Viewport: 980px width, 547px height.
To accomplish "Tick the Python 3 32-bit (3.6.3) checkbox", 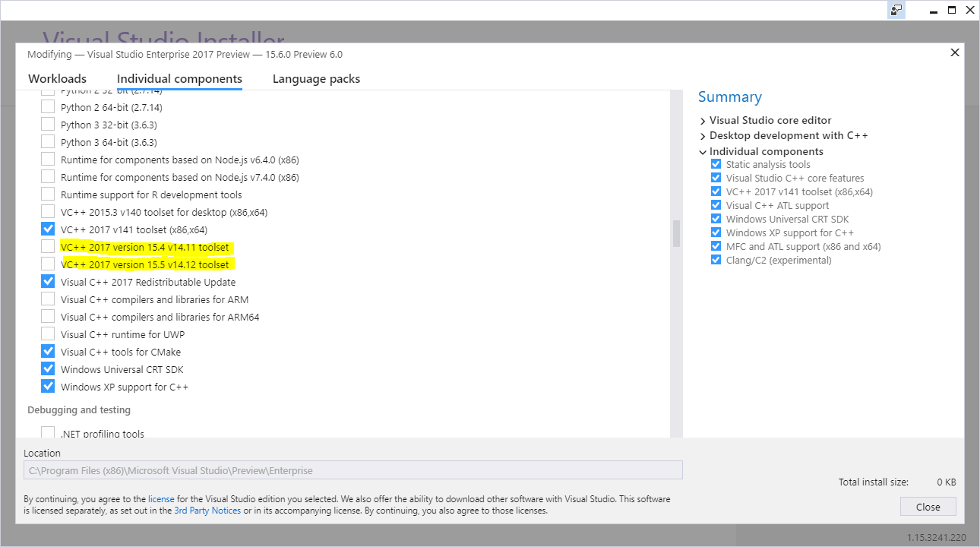I will pyautogui.click(x=48, y=125).
